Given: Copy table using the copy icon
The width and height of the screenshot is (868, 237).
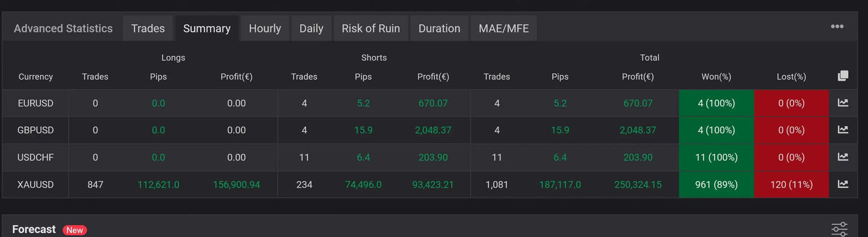Looking at the screenshot, I should click(x=843, y=76).
